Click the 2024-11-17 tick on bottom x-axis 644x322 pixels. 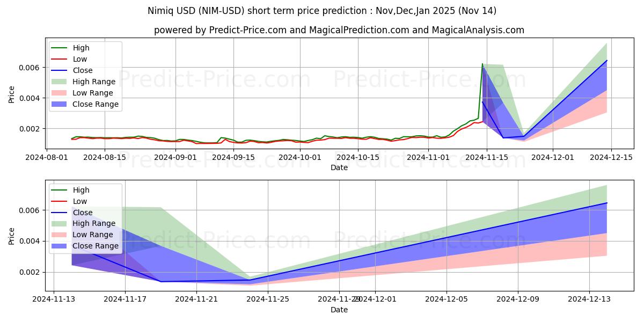[125, 301]
